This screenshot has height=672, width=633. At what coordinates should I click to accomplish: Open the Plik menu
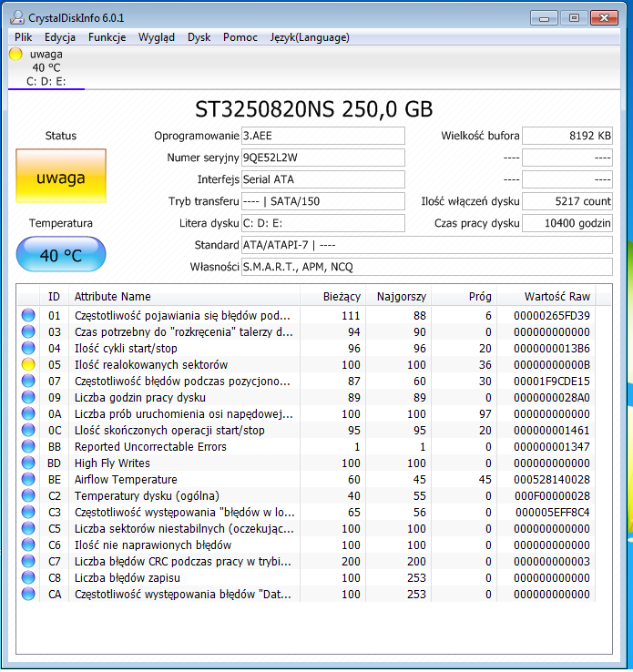pyautogui.click(x=23, y=37)
